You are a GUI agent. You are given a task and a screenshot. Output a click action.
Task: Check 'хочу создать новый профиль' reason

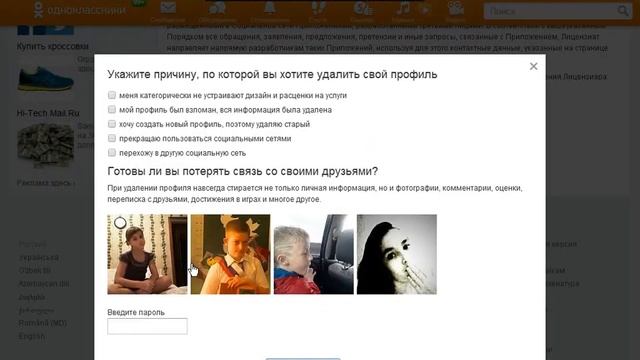[112, 124]
